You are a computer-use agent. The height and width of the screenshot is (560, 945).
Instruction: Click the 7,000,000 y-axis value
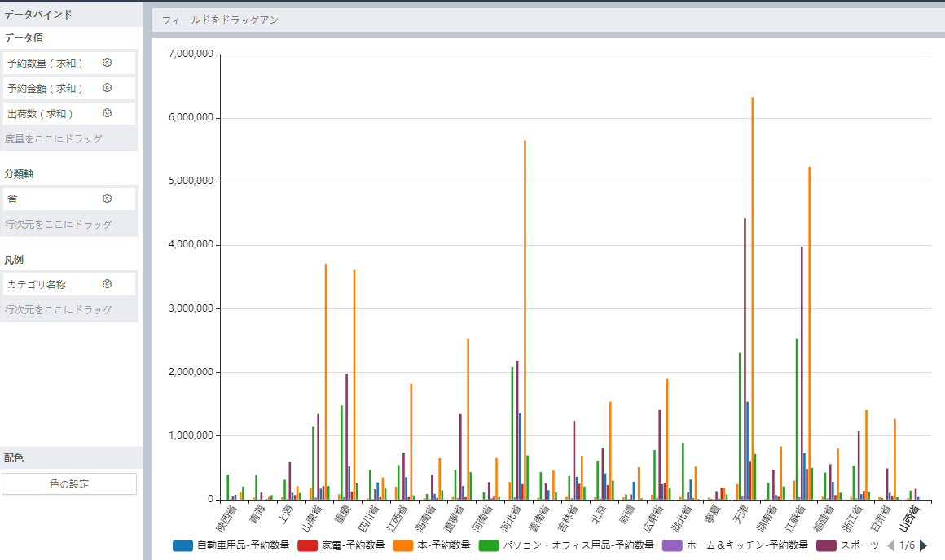point(191,54)
